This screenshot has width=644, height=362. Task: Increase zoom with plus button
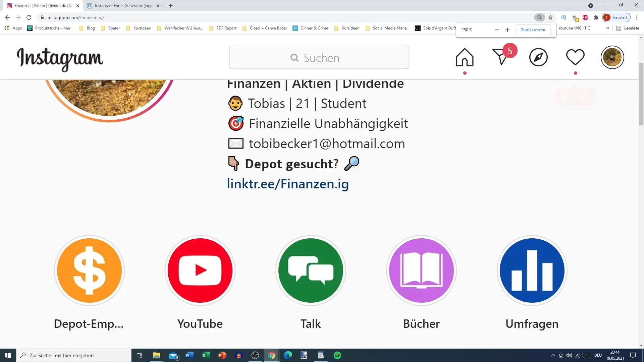click(507, 30)
